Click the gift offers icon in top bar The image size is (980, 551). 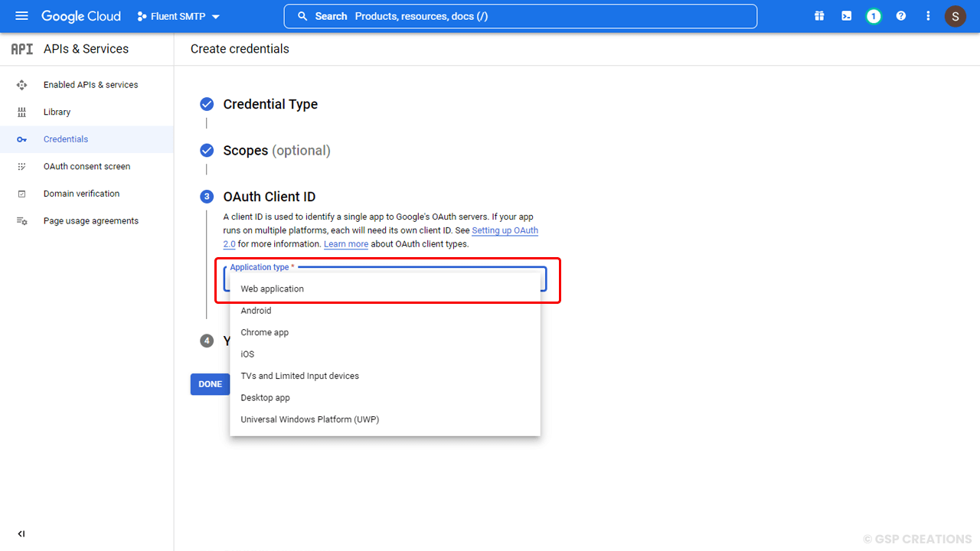click(818, 15)
